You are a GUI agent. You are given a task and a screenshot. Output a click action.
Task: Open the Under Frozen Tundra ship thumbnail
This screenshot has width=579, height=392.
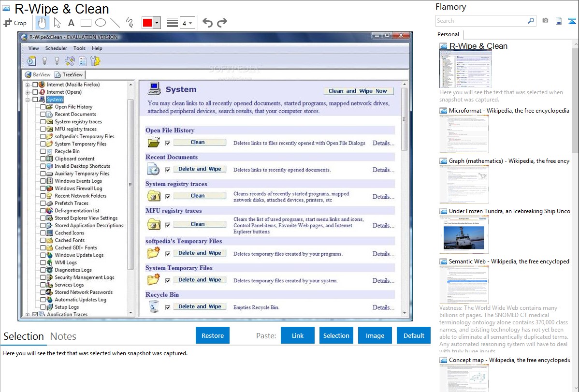[464, 235]
